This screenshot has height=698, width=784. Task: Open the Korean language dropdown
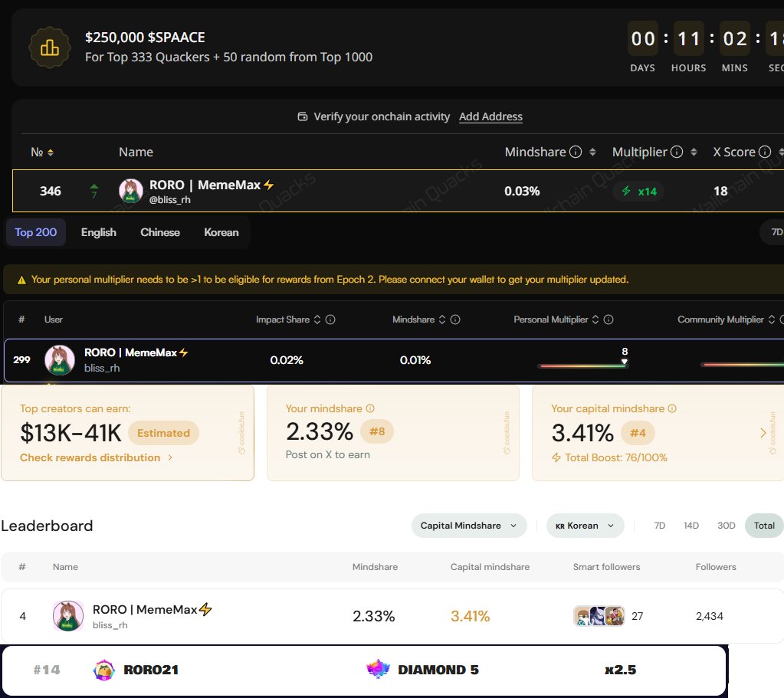click(x=585, y=526)
